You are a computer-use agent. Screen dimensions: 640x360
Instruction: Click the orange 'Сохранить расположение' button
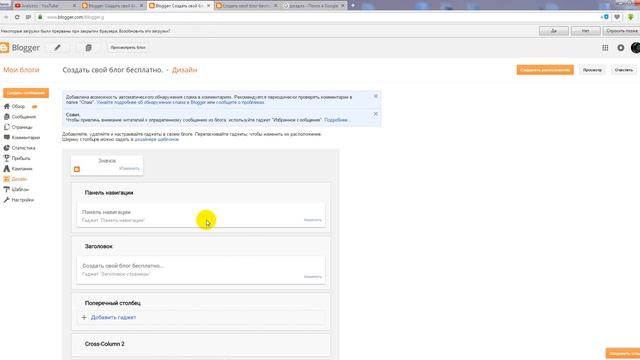(545, 70)
